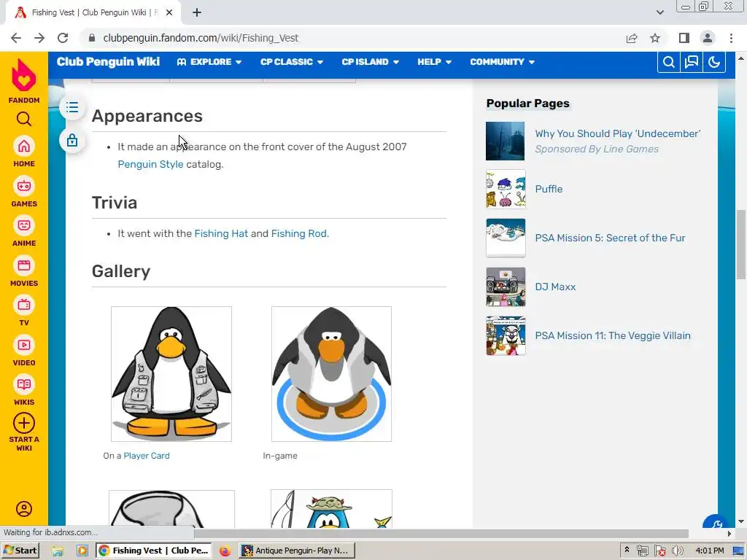The image size is (747, 560).
Task: Follow the Penguin Style link
Action: (x=150, y=164)
